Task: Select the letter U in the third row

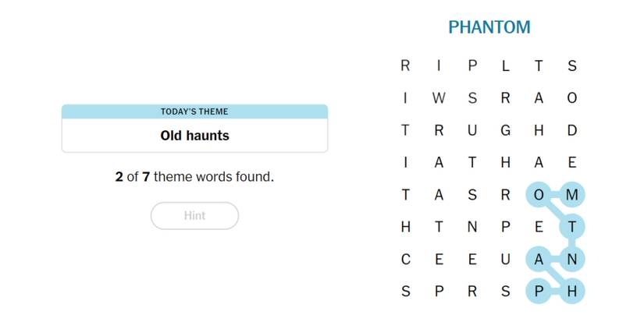Action: [x=471, y=131]
